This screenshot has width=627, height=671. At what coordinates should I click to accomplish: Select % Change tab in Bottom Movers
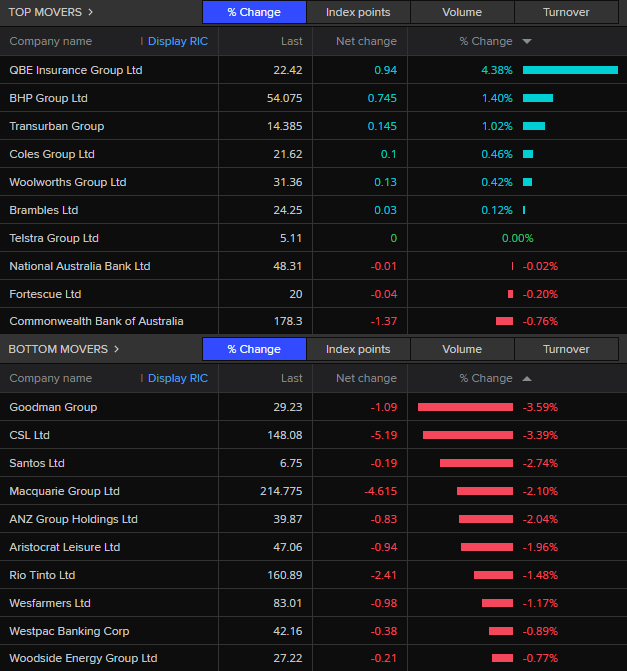254,349
